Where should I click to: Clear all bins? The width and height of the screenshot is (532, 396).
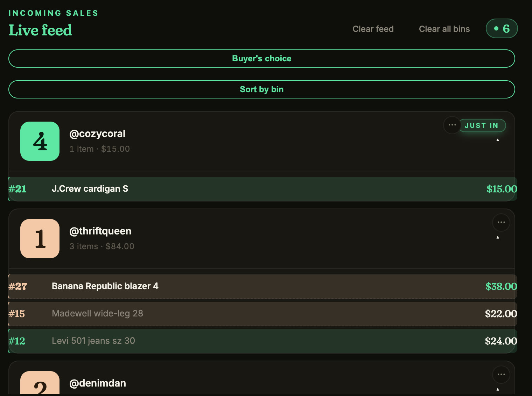tap(444, 29)
